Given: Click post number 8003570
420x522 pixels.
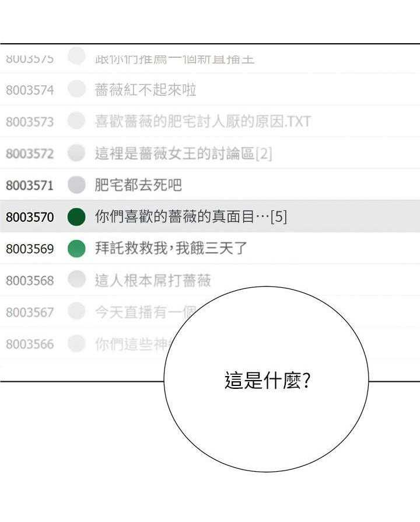Looking at the screenshot, I should pyautogui.click(x=30, y=217).
